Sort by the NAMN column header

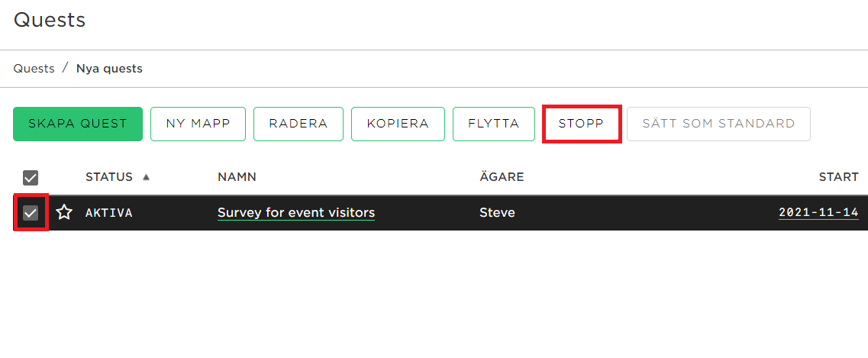pyautogui.click(x=237, y=177)
